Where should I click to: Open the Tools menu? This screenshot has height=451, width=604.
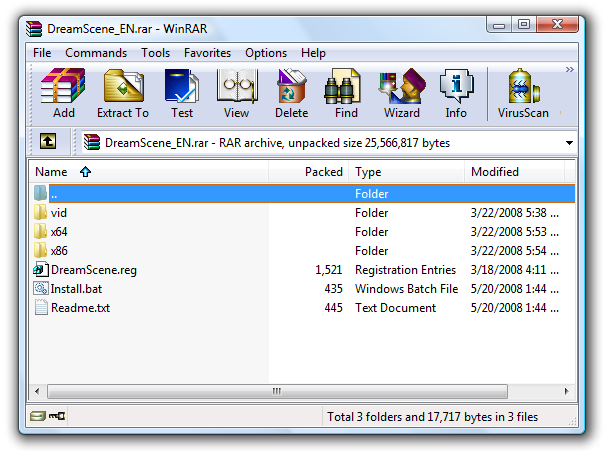[x=155, y=53]
